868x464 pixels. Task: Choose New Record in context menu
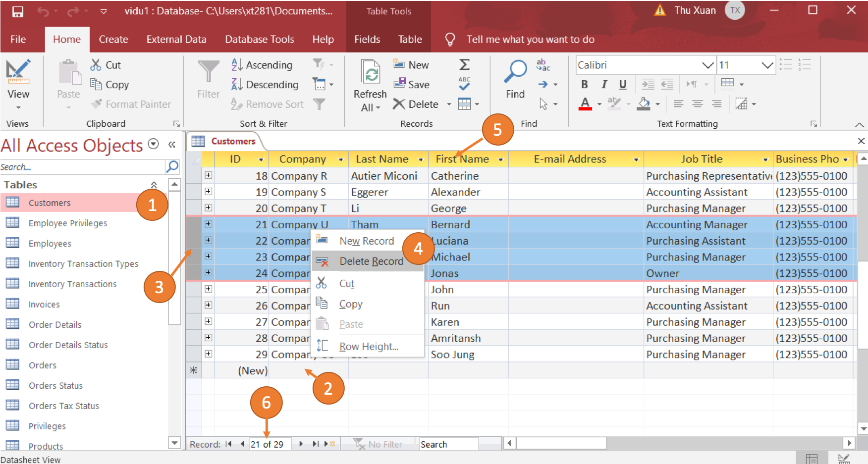[x=367, y=241]
